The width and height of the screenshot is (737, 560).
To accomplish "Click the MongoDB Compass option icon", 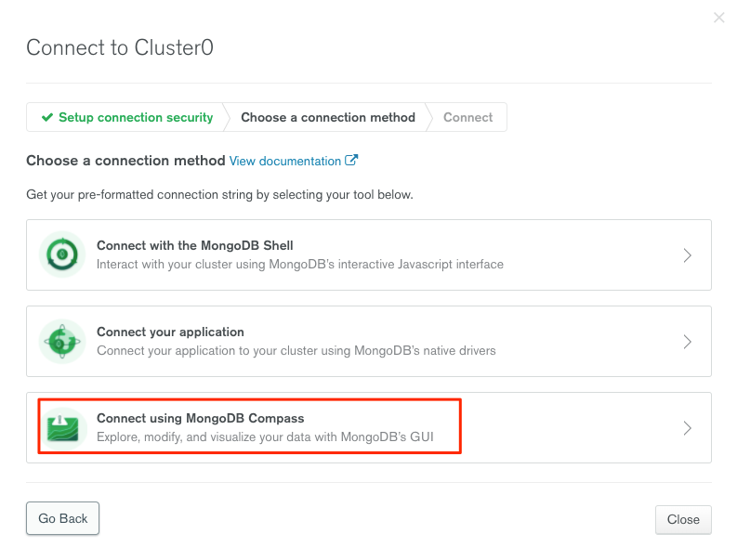I will tap(63, 427).
